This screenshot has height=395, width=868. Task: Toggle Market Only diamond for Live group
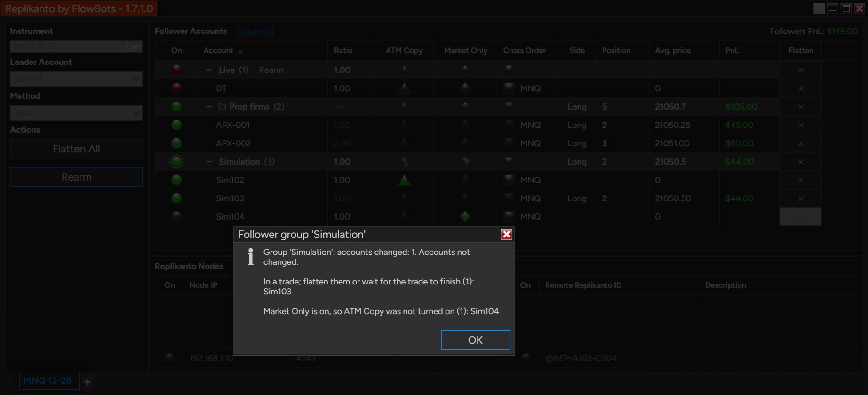pyautogui.click(x=465, y=68)
